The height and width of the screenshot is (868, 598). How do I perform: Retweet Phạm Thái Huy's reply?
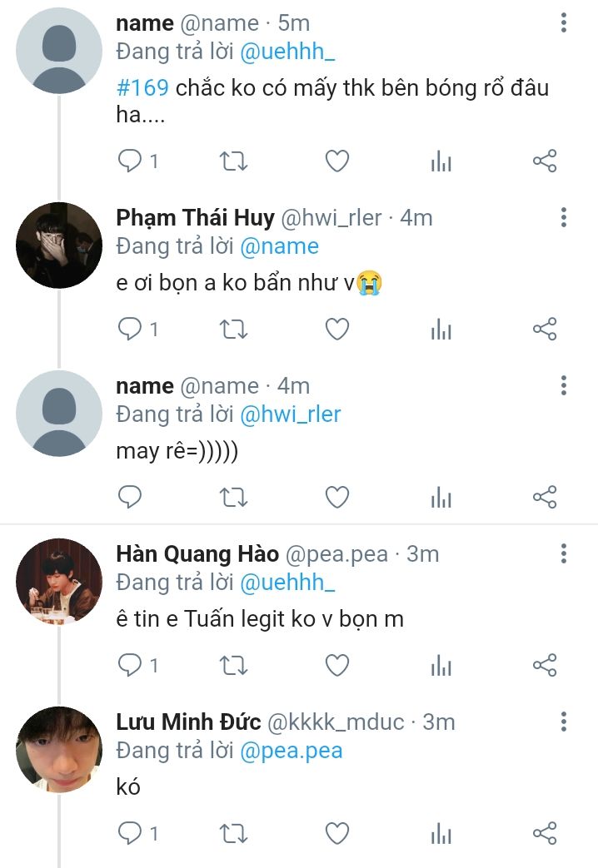[x=233, y=330]
